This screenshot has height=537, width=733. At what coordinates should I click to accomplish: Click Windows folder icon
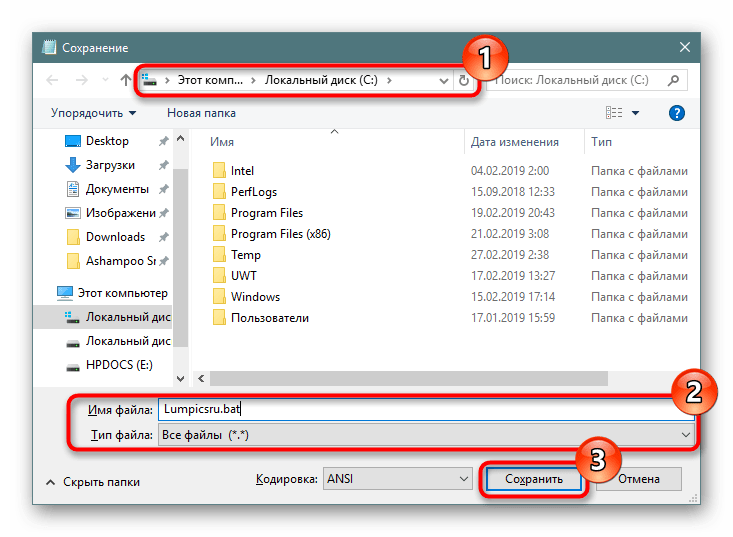pos(219,297)
